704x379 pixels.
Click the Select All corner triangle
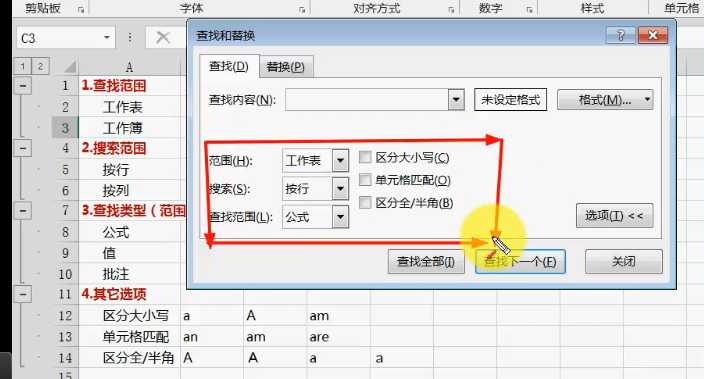69,67
